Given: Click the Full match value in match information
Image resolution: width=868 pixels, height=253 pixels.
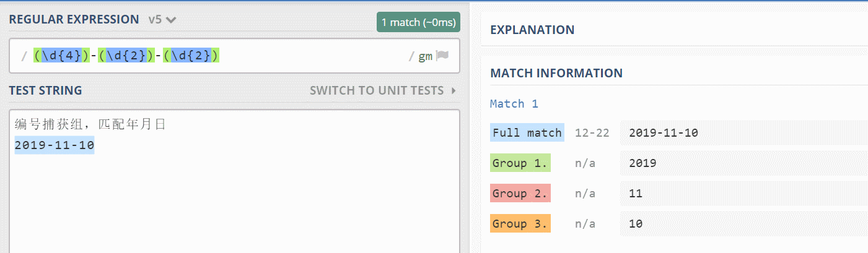Looking at the screenshot, I should 664,132.
